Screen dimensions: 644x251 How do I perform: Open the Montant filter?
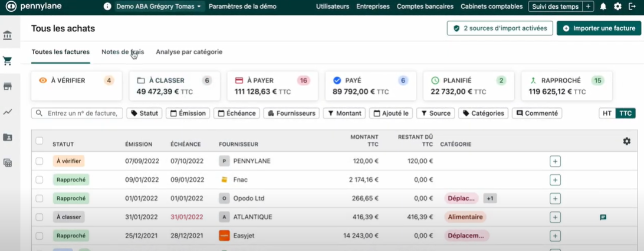click(x=344, y=113)
